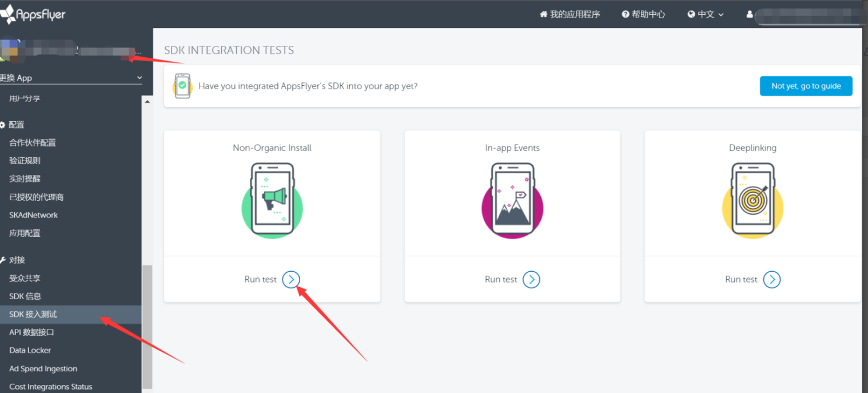868x393 pixels.
Task: Click the SDK integration question text
Action: 308,86
